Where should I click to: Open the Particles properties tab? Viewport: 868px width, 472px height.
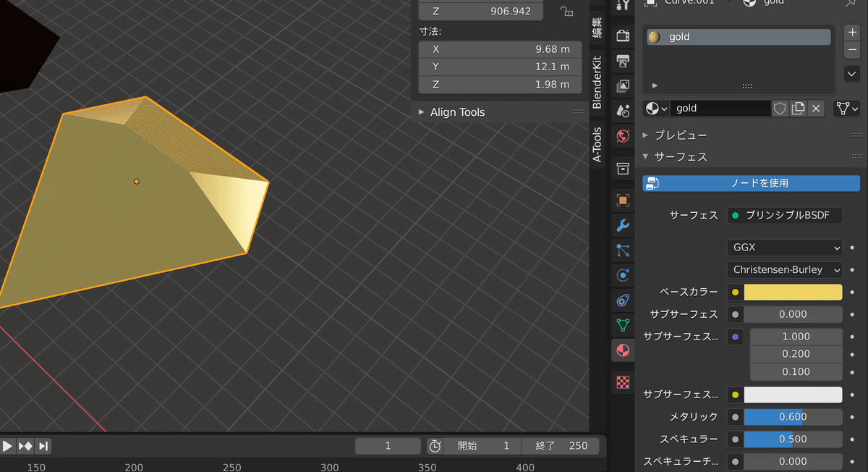click(x=622, y=250)
